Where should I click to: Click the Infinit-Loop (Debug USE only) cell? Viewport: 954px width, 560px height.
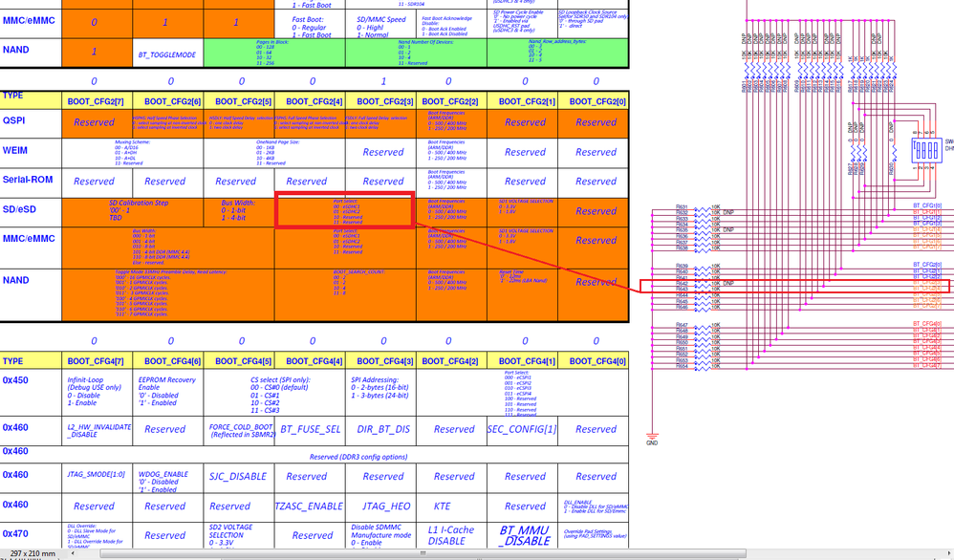click(97, 392)
